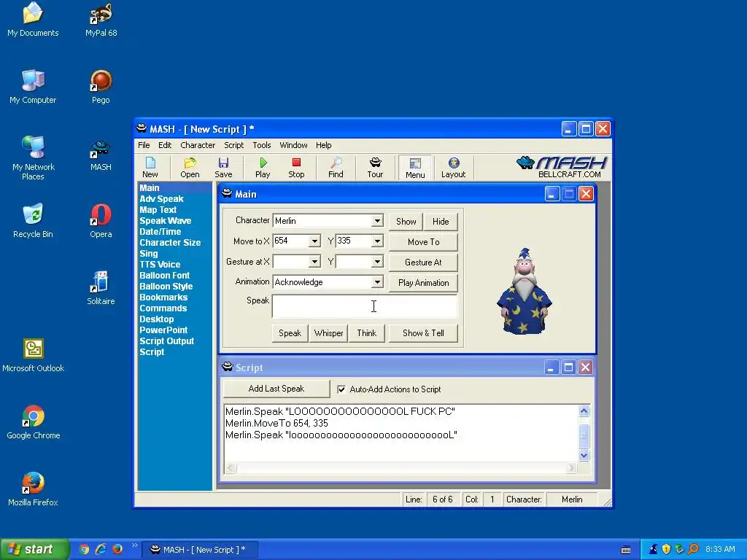Image resolution: width=747 pixels, height=560 pixels.
Task: Select the Recycle Bin icon
Action: [x=34, y=222]
